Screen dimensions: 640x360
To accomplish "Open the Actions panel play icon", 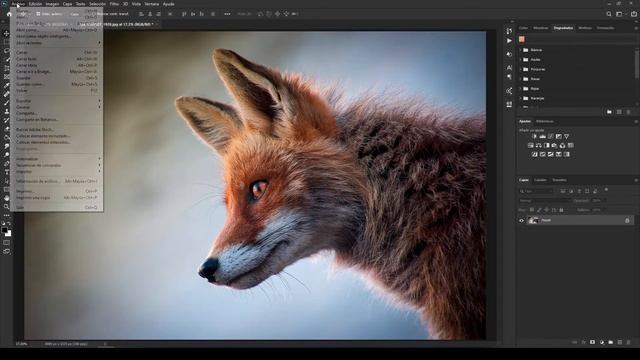I will point(509,41).
